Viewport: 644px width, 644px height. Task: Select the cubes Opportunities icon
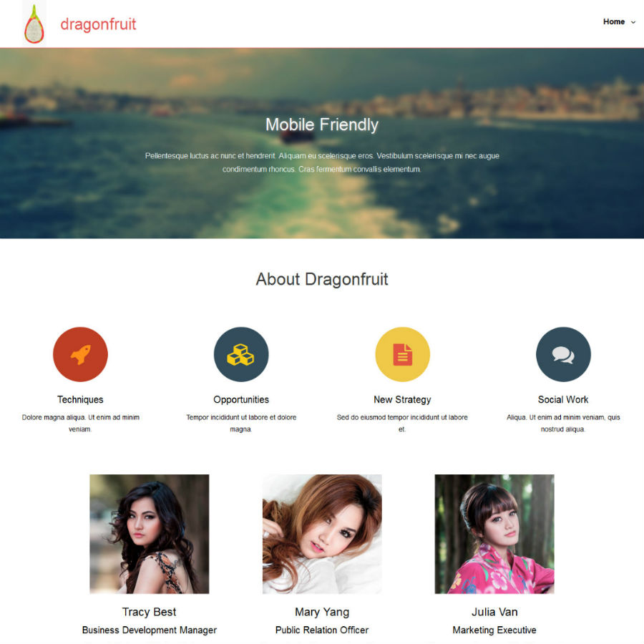241,354
